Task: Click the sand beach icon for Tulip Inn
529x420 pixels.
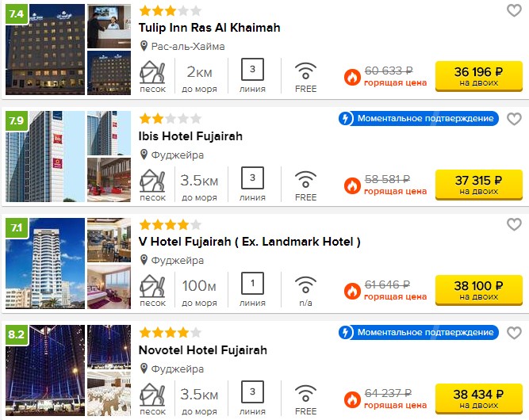Action: click(152, 72)
